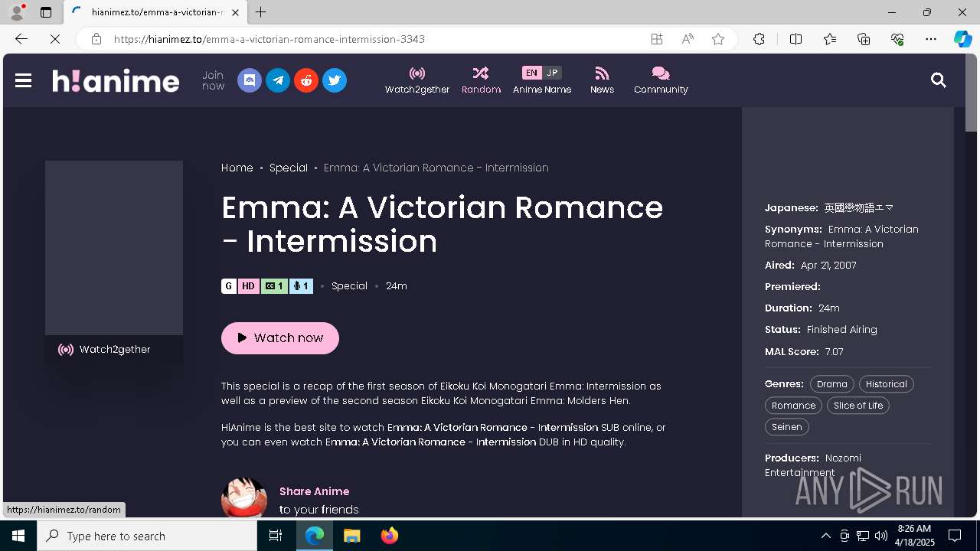
Task: Open the volume control in the tray
Action: pos(881,536)
